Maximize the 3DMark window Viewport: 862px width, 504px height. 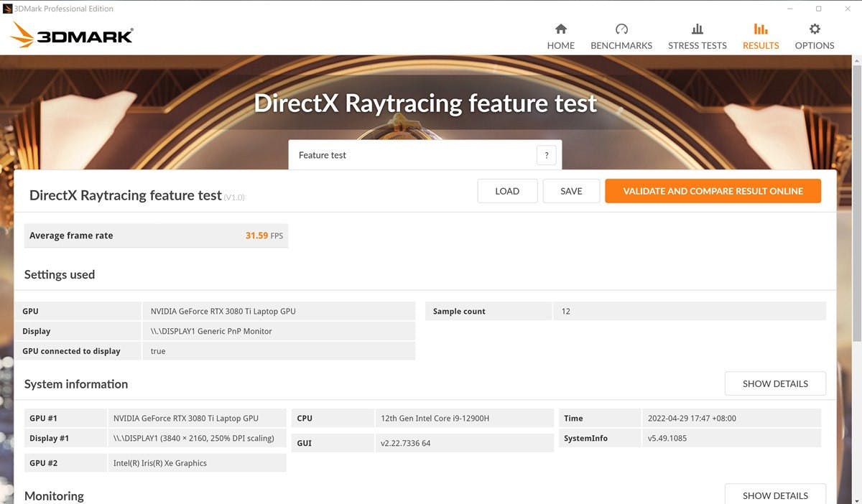(x=818, y=9)
